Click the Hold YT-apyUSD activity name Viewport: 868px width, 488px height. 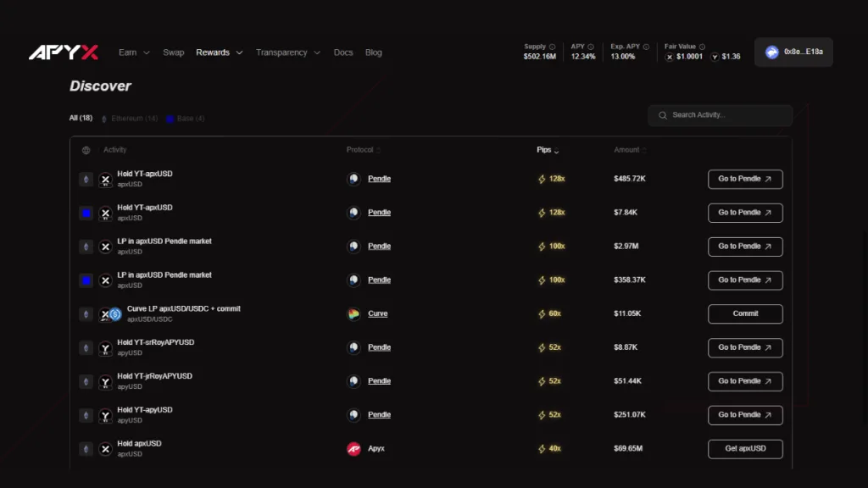tap(145, 410)
